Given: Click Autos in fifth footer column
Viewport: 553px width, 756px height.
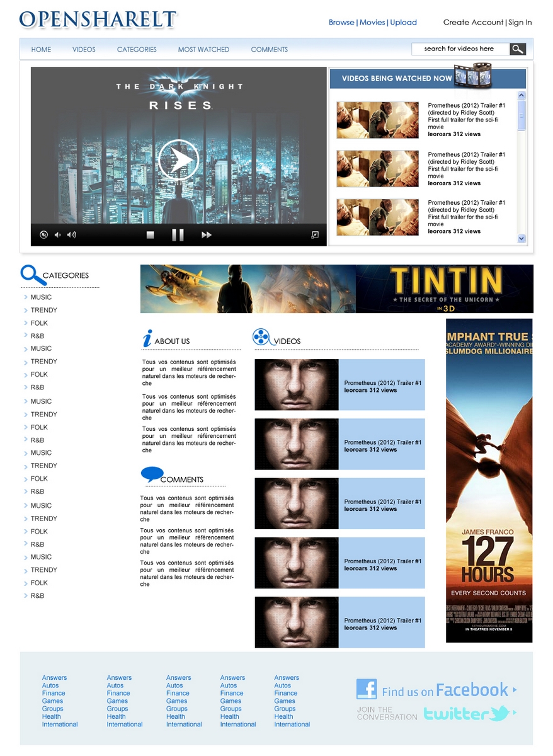Looking at the screenshot, I should tap(283, 685).
